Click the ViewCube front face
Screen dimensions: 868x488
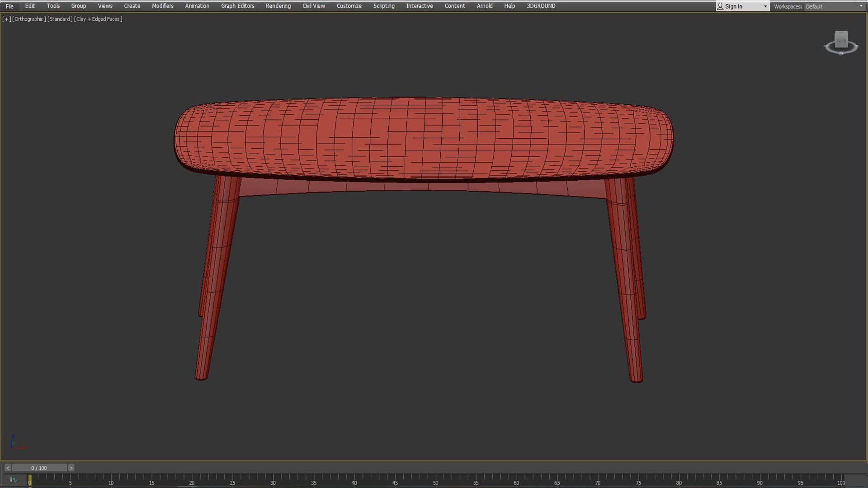(x=841, y=40)
